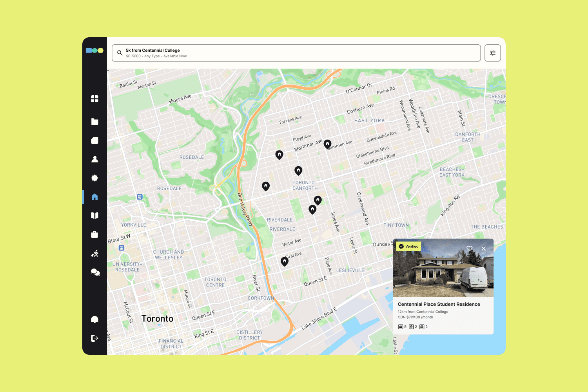This screenshot has height=392, width=588.
Task: Select the blue housing home icon
Action: [94, 197]
